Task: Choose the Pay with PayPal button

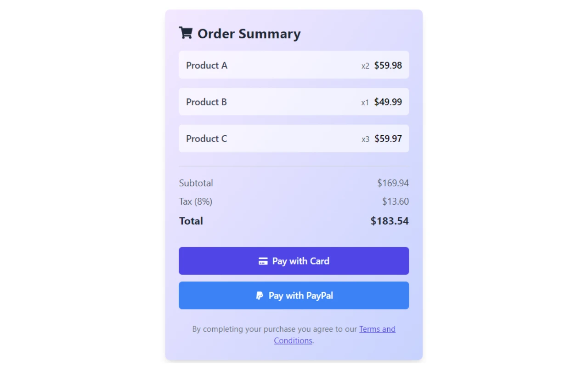Action: point(294,295)
